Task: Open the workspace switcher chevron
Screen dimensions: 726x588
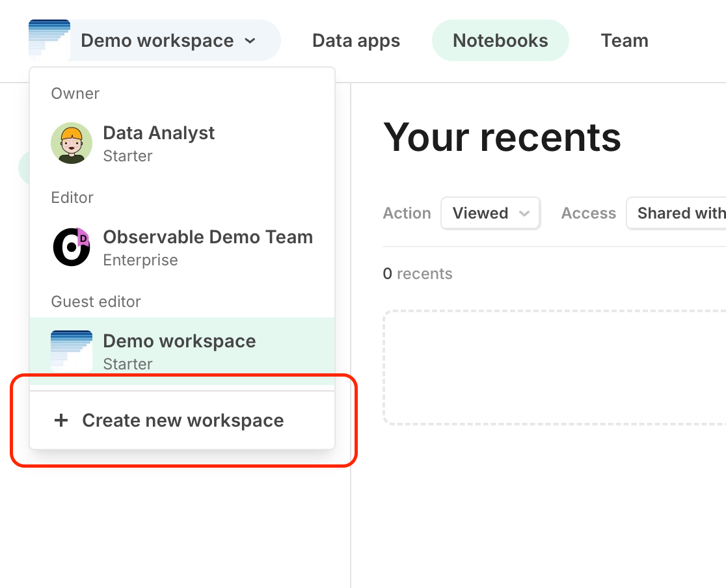Action: pyautogui.click(x=250, y=40)
